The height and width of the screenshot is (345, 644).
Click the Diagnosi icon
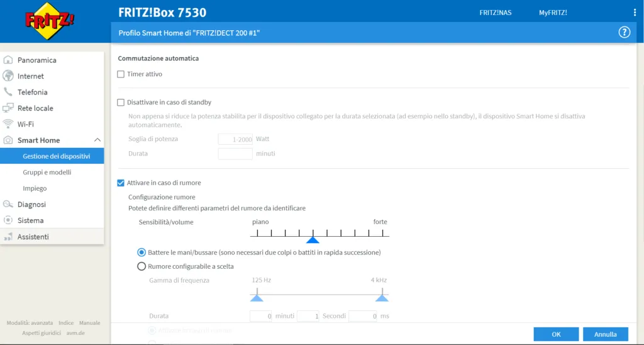click(x=8, y=205)
